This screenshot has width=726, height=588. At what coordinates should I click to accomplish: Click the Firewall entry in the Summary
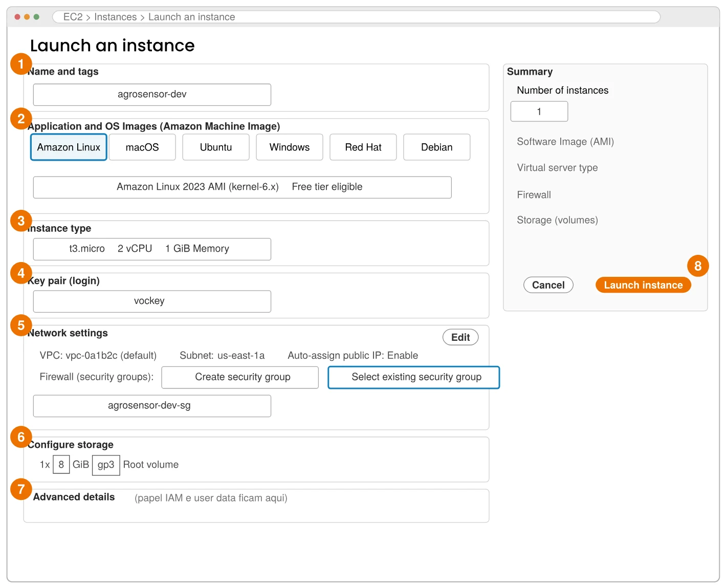pos(534,195)
